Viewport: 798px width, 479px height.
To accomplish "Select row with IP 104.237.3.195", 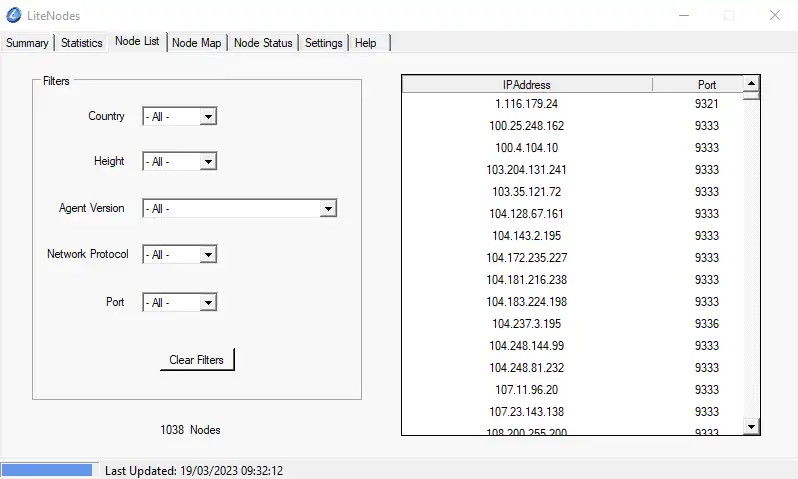I will tap(573, 324).
